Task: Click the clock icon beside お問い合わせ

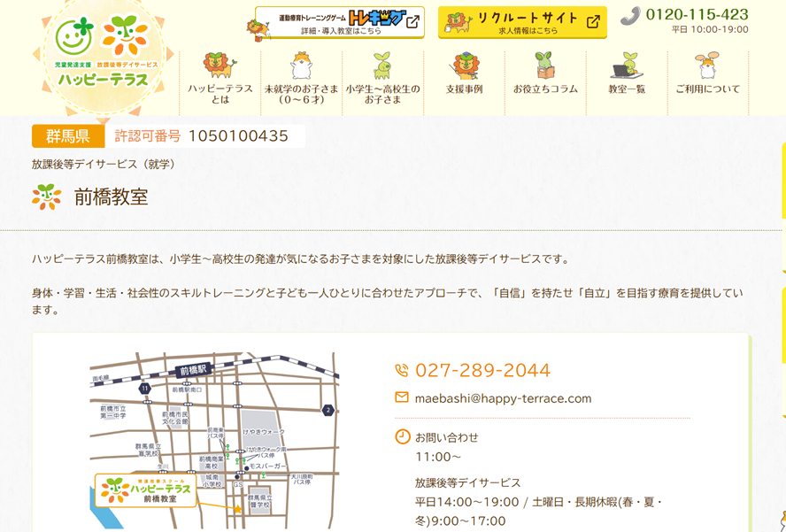Action: click(x=402, y=436)
